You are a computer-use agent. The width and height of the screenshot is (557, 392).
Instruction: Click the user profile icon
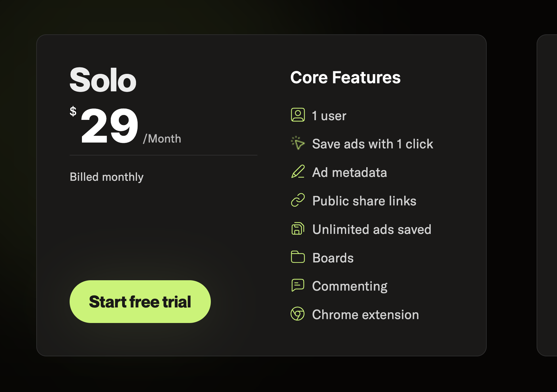tap(298, 115)
